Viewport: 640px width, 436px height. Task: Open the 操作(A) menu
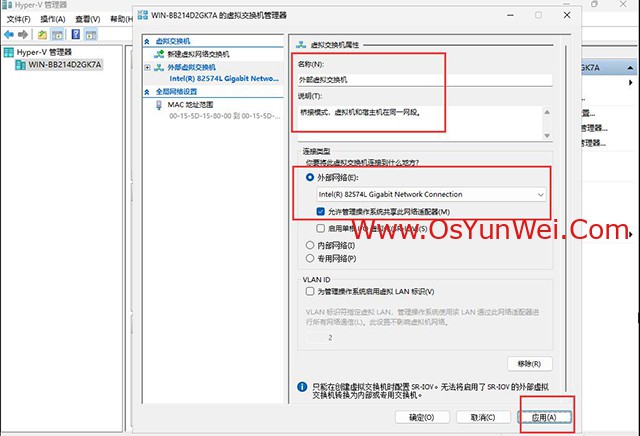click(53, 19)
